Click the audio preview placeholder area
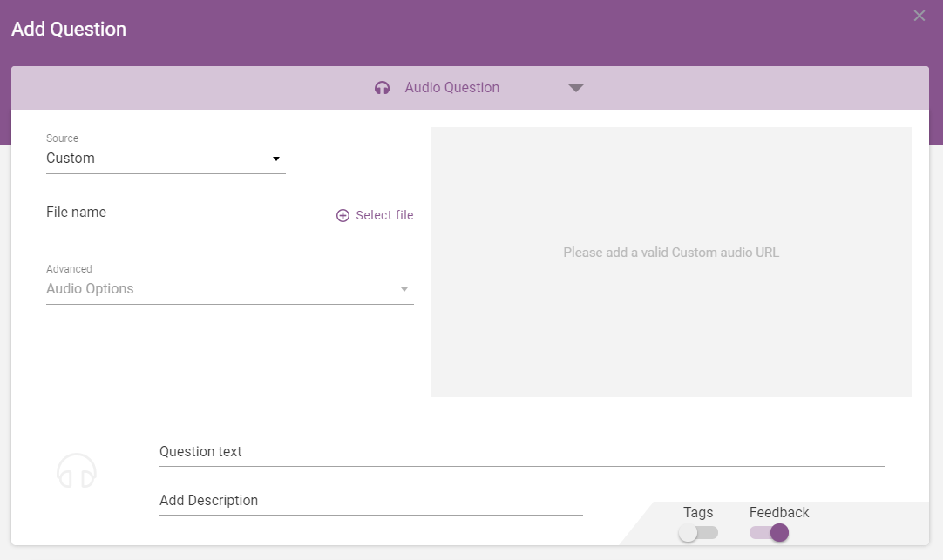Screen dimensions: 943x560 [671, 262]
